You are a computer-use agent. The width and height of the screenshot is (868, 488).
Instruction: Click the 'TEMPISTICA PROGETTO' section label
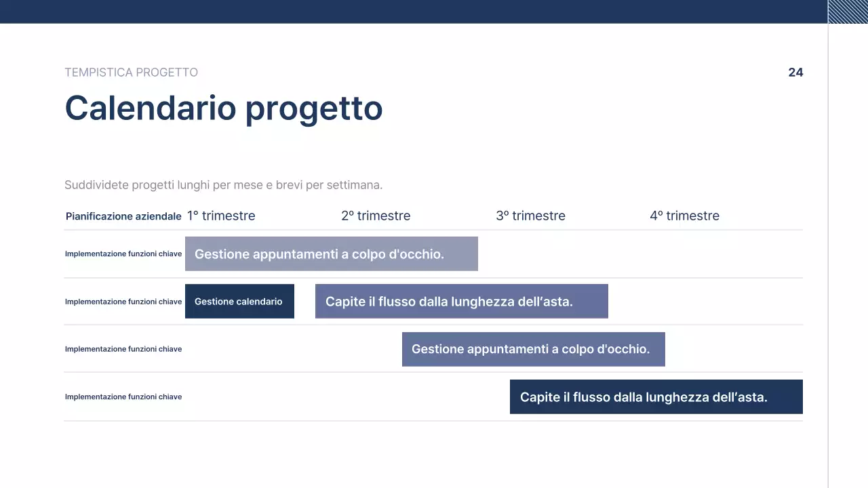click(x=131, y=73)
